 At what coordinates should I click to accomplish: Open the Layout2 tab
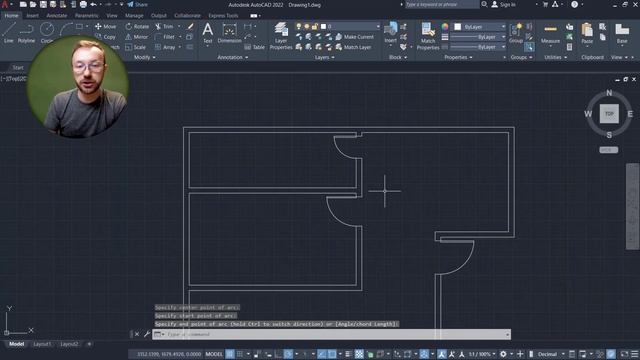[x=69, y=344]
